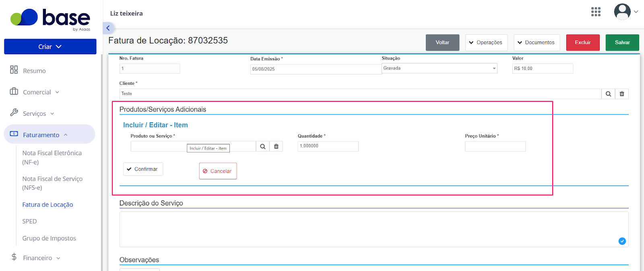Go to Nota Fiscal de Serviço (NFS-e)
644x271 pixels.
coord(52,183)
